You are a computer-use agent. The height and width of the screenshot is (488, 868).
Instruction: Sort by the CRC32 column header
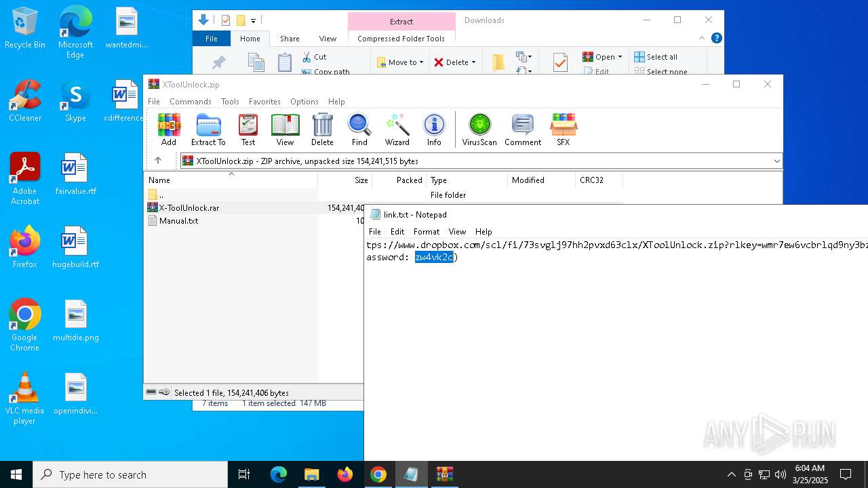[x=599, y=180]
